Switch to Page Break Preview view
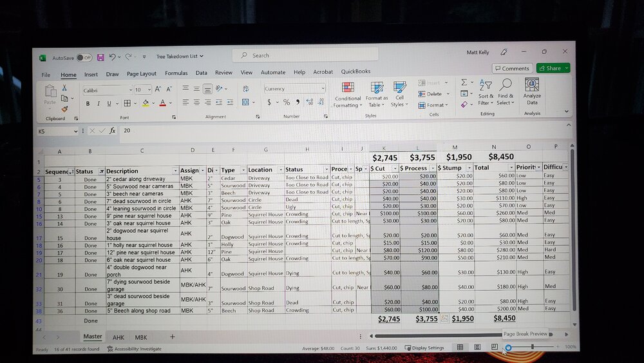The image size is (644, 363). coord(494,347)
